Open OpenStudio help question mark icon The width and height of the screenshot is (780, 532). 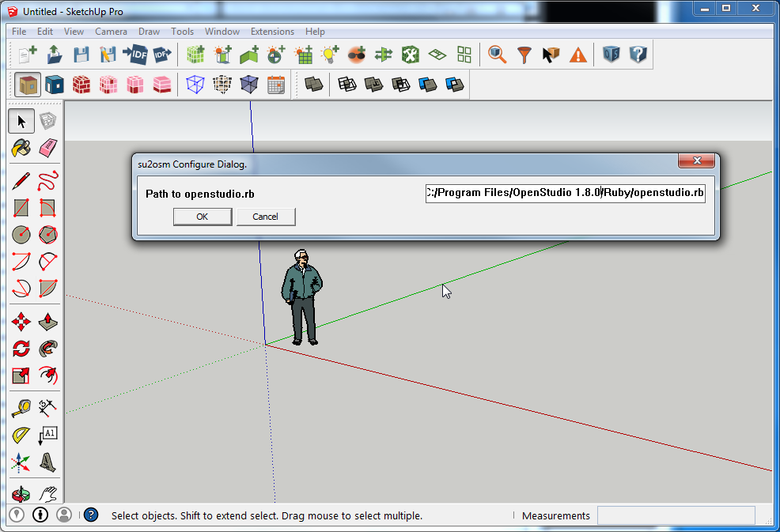coord(638,55)
